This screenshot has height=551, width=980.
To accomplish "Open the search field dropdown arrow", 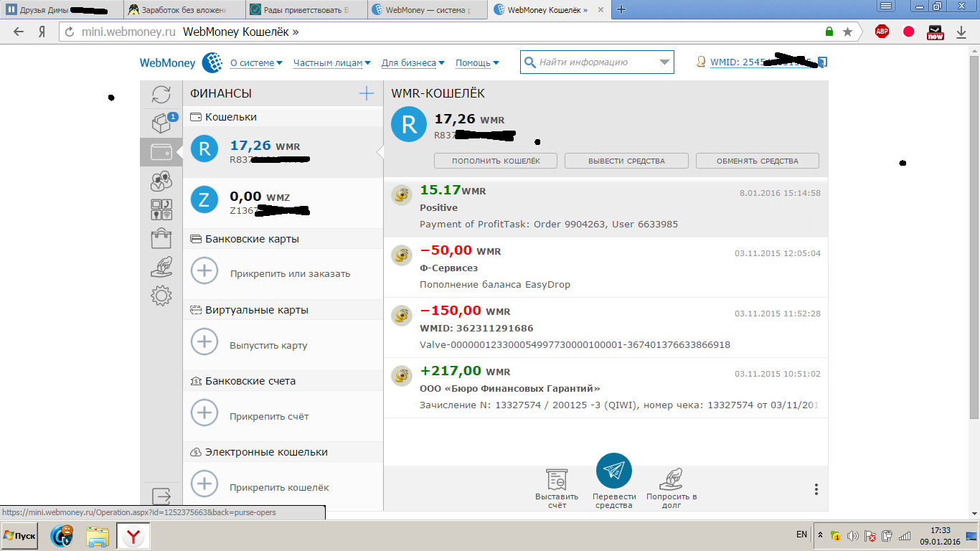I will click(664, 62).
